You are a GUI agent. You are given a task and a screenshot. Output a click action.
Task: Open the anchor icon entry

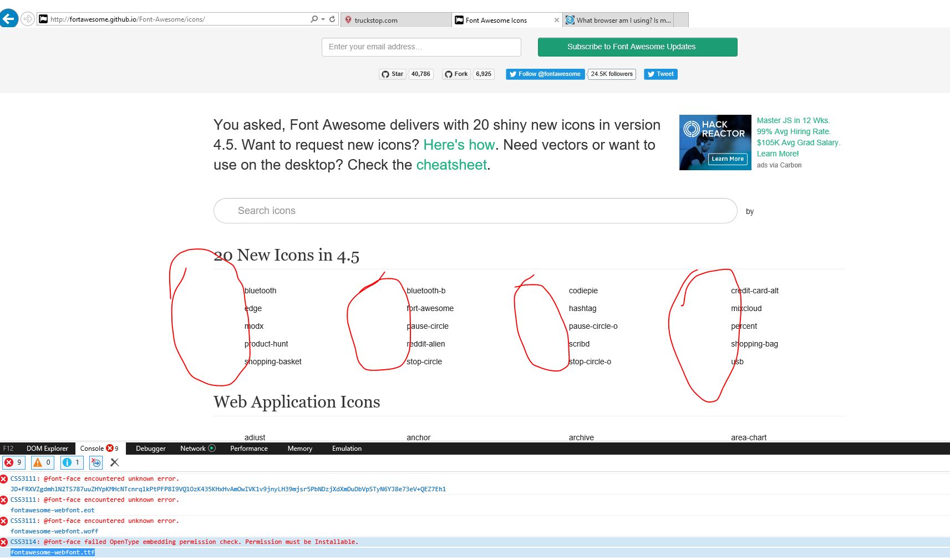(x=419, y=437)
